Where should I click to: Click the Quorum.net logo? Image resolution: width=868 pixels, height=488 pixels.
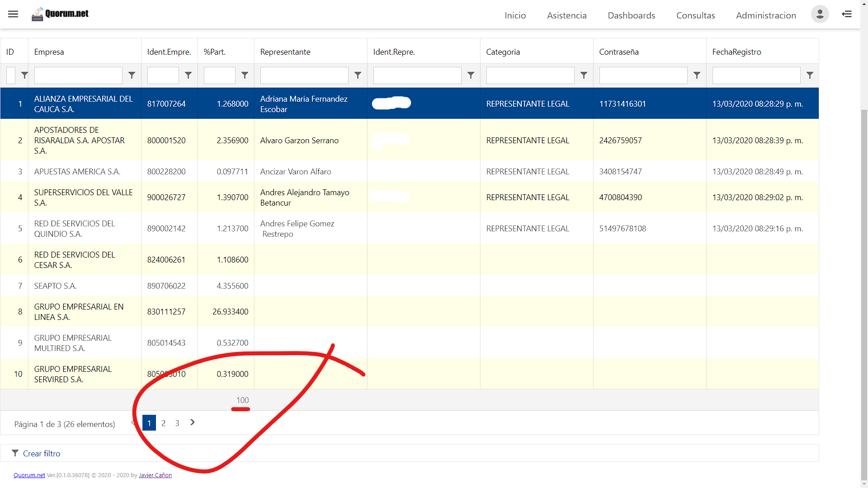click(x=60, y=14)
